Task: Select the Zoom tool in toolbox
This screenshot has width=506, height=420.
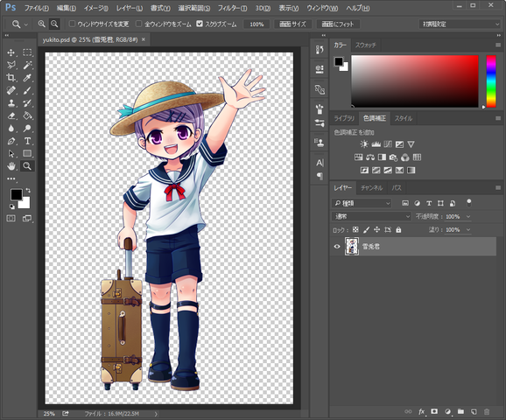Action: 27,166
